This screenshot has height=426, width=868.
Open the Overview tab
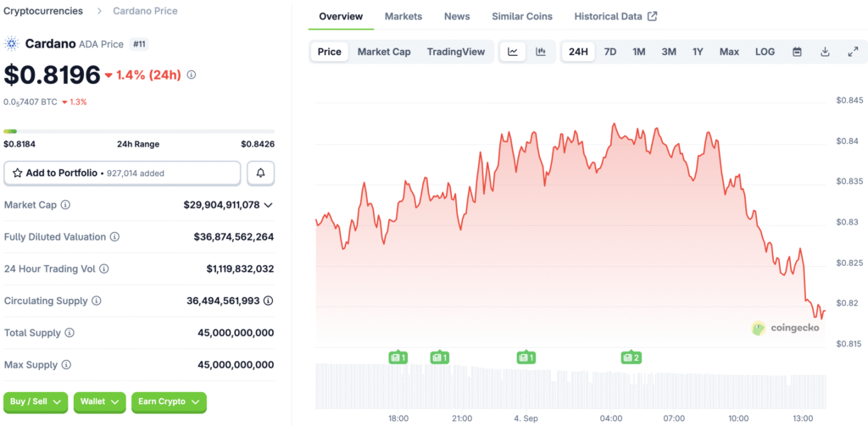[341, 16]
